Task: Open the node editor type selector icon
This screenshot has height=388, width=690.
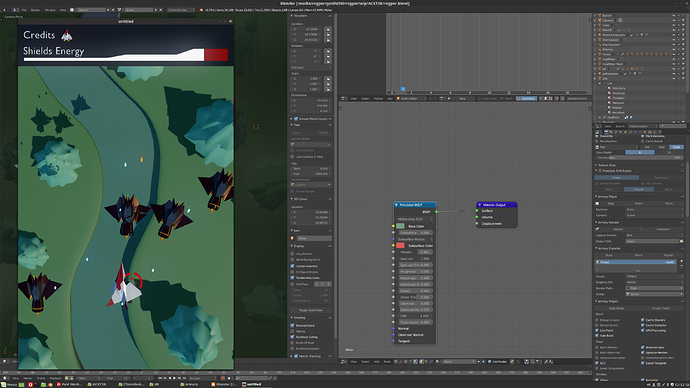Action: click(x=344, y=362)
